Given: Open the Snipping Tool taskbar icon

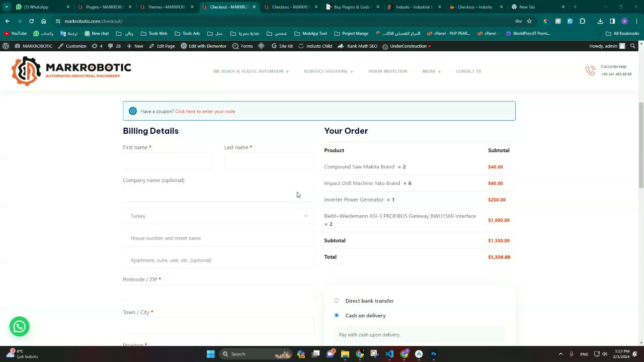Looking at the screenshot, I should click(x=374, y=354).
